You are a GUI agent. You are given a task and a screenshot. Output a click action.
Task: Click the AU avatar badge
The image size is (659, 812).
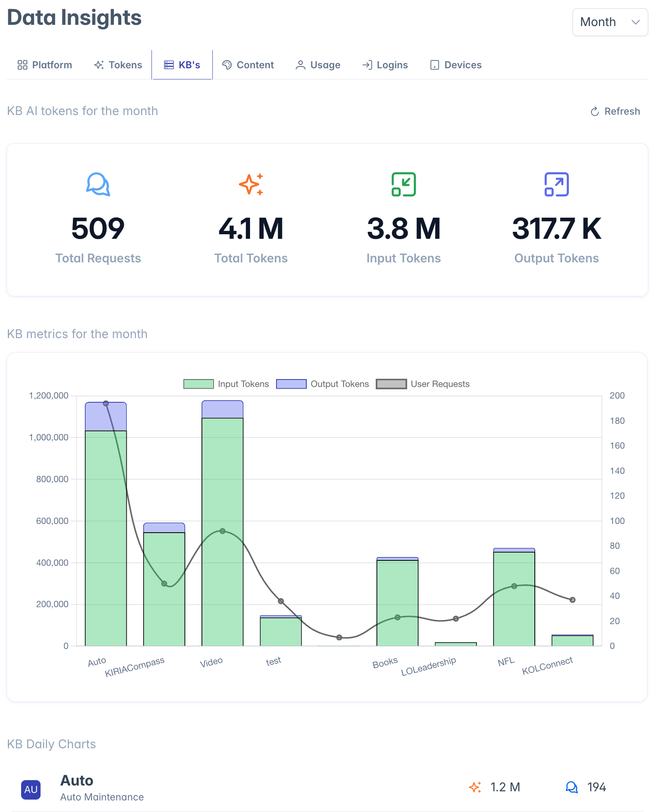31,789
